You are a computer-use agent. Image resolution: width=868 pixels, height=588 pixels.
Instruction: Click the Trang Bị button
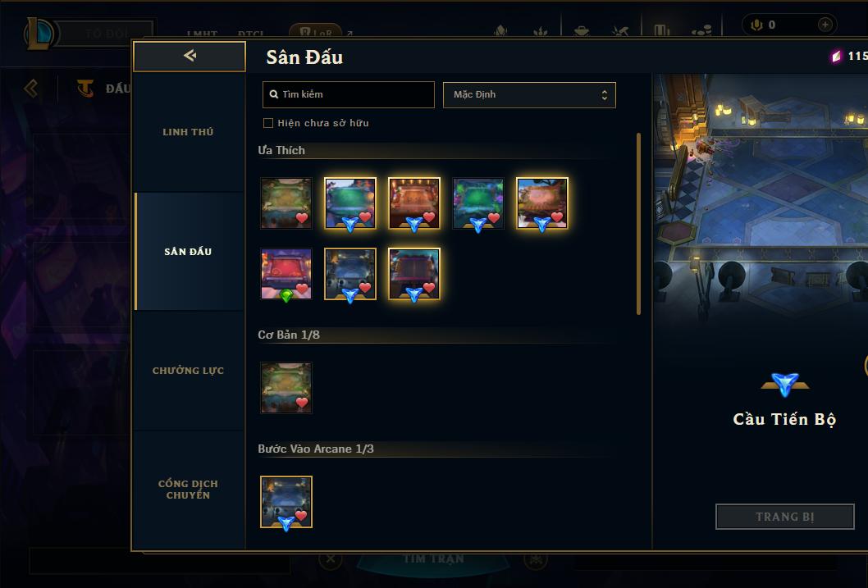(785, 517)
